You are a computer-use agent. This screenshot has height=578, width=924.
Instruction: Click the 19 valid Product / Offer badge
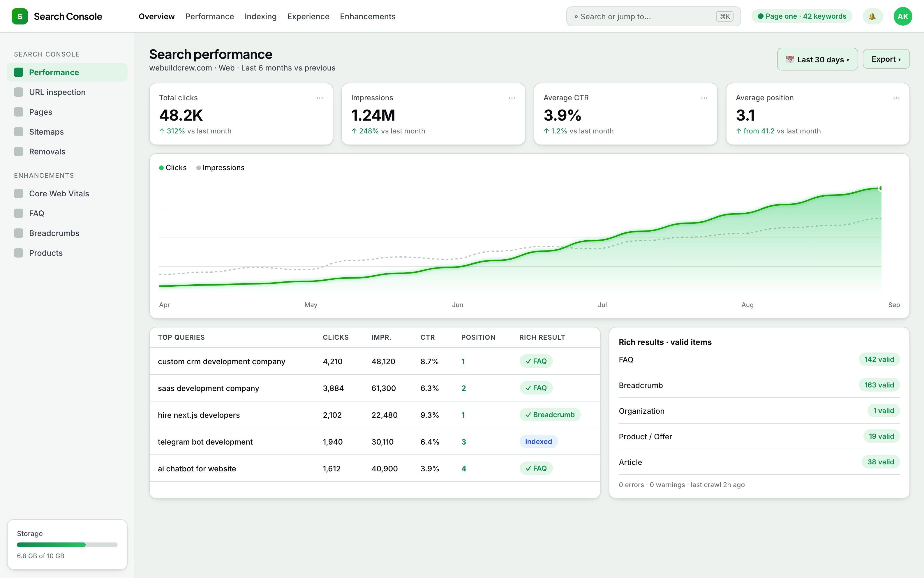[x=881, y=436]
